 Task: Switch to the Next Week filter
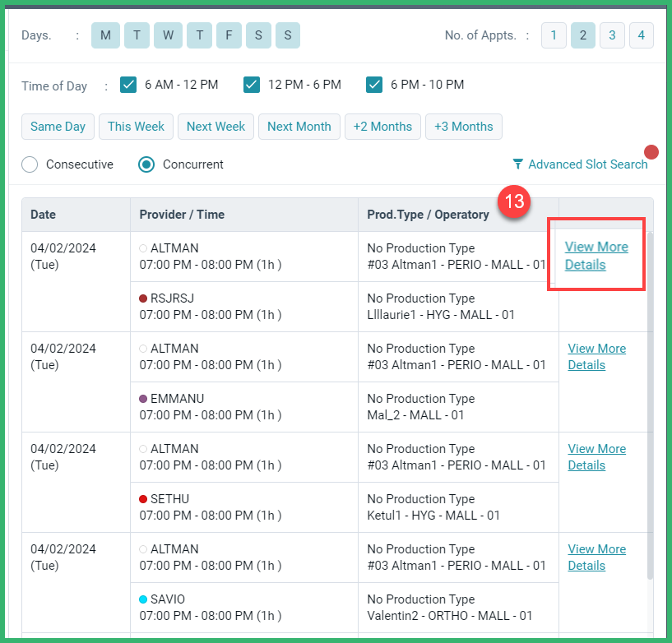coord(216,127)
